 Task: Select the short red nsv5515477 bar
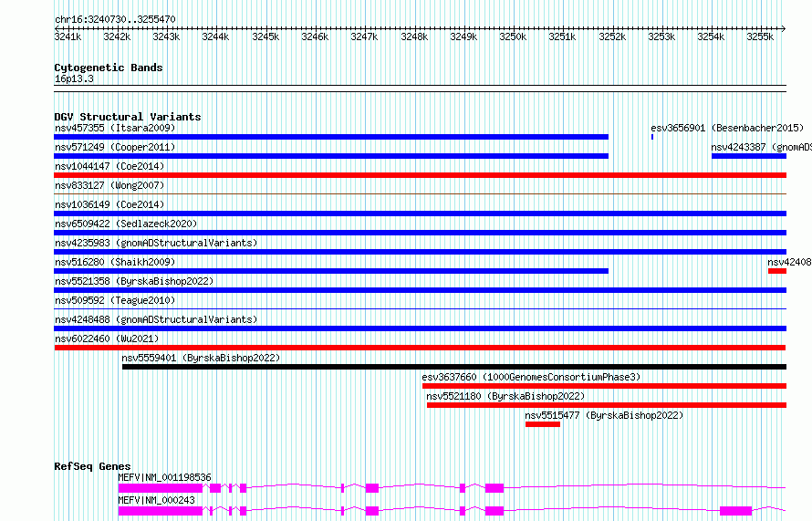[x=543, y=424]
